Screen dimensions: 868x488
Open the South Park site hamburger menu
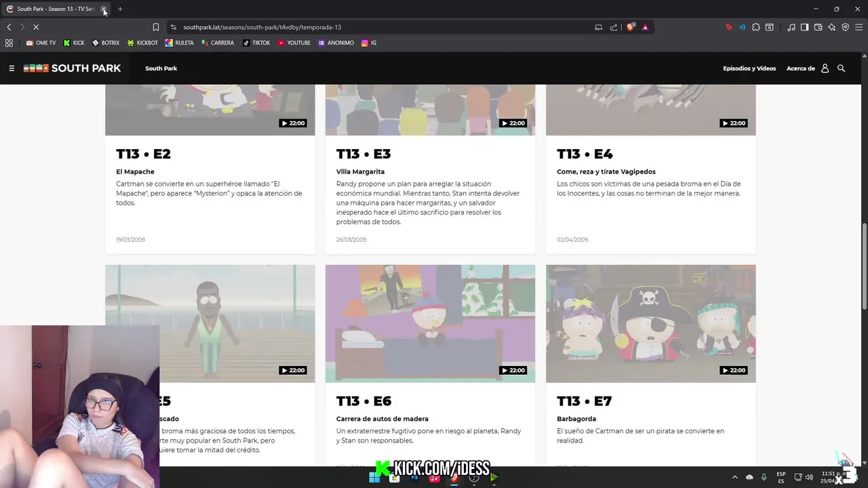point(12,68)
